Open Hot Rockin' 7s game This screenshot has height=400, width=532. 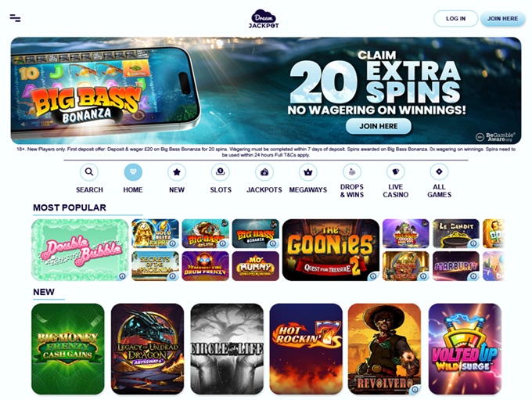[x=306, y=348]
